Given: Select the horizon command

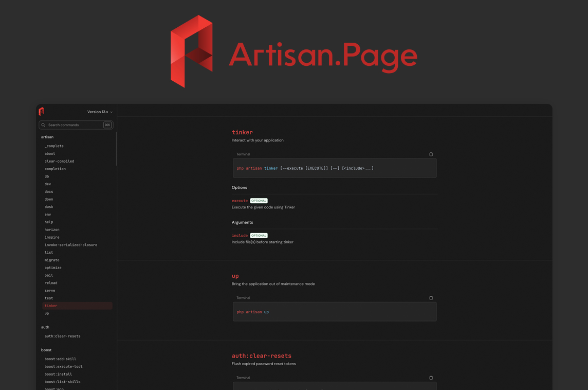Looking at the screenshot, I should (x=52, y=229).
